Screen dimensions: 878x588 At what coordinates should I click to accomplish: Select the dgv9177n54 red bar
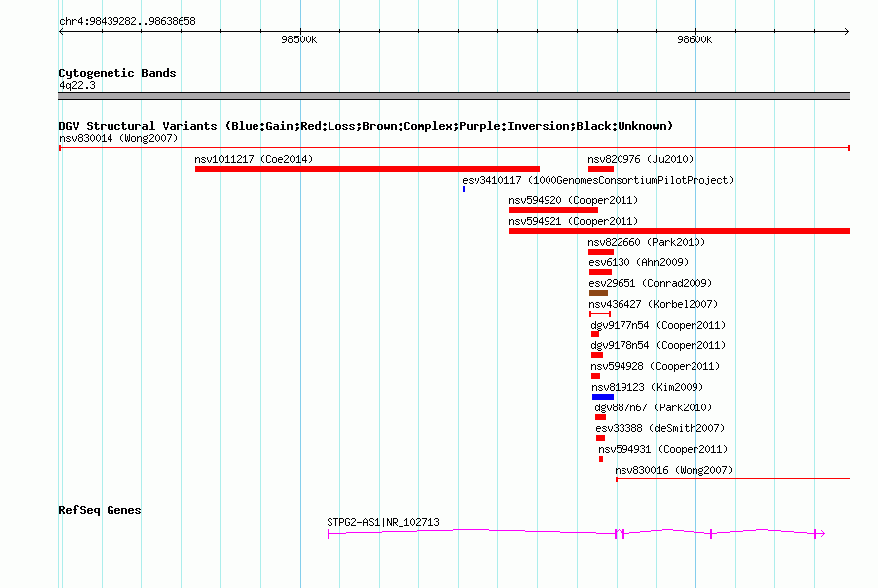click(595, 334)
